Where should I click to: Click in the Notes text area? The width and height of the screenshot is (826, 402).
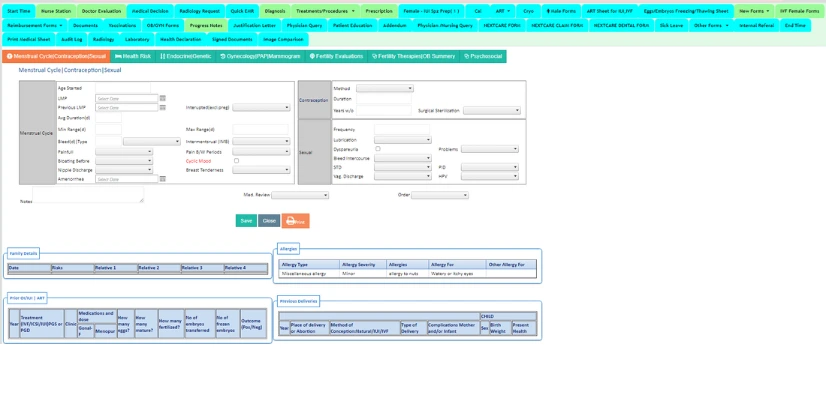[88, 195]
